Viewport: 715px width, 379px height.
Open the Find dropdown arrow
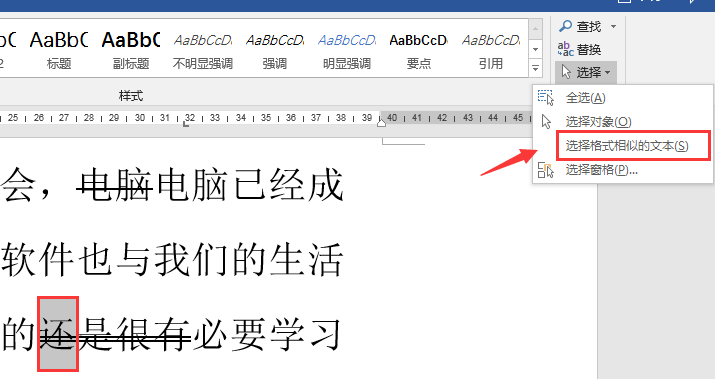613,26
